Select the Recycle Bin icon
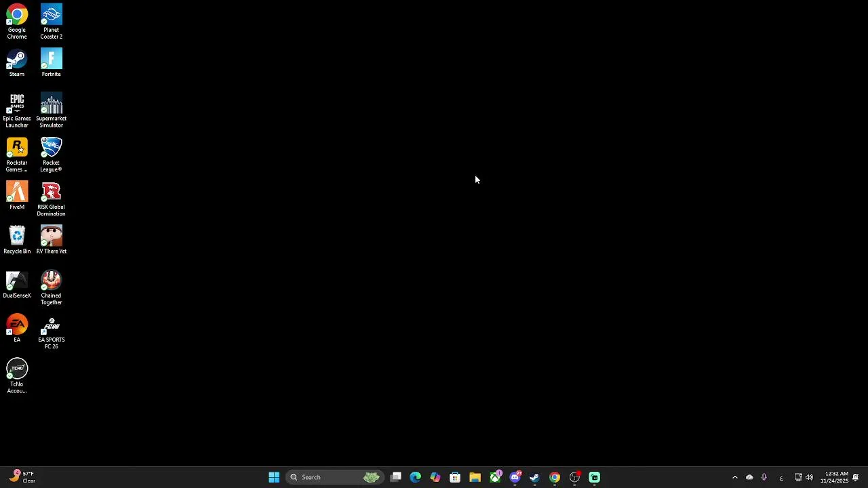Viewport: 868px width, 488px height. [x=17, y=240]
